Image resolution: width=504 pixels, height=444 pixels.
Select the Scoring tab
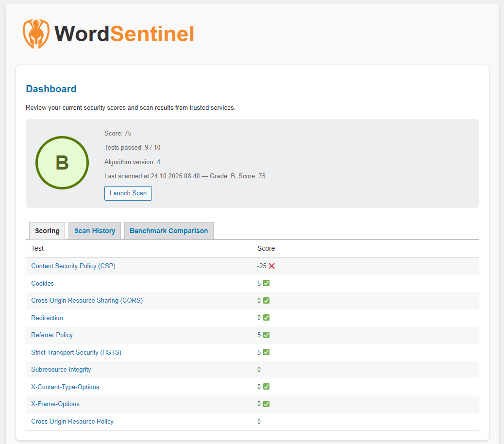(x=47, y=230)
